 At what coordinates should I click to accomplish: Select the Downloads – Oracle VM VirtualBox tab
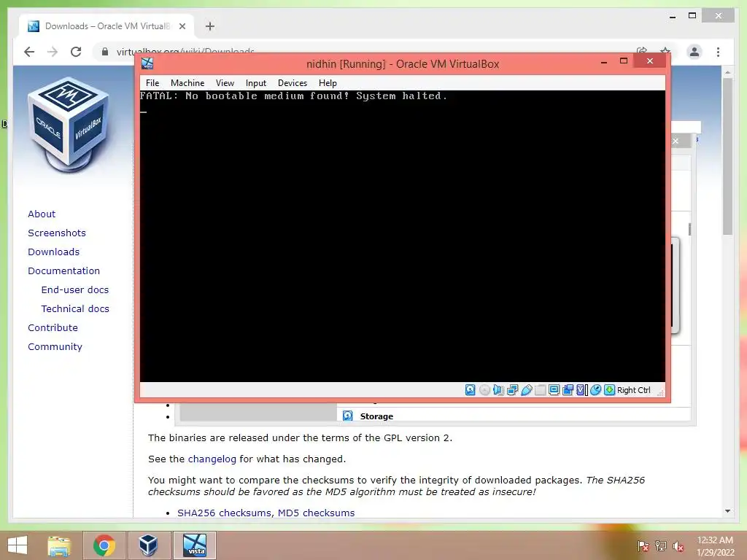click(x=107, y=26)
